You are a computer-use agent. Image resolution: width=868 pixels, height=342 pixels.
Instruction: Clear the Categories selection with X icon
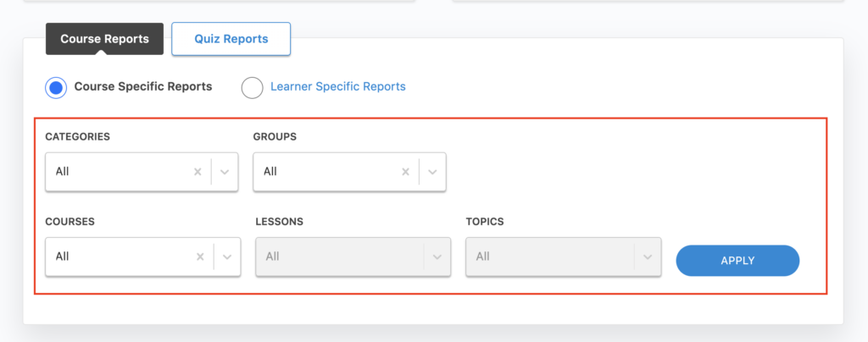click(198, 172)
